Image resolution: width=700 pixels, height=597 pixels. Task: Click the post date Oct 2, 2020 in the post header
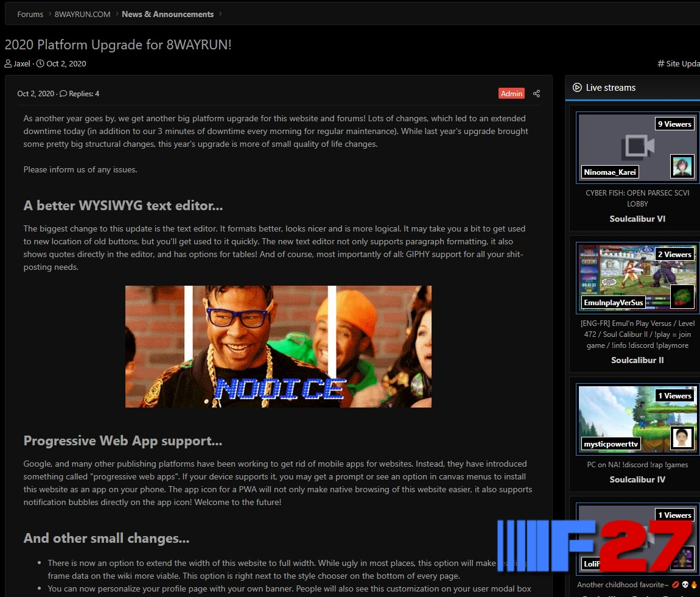click(35, 93)
